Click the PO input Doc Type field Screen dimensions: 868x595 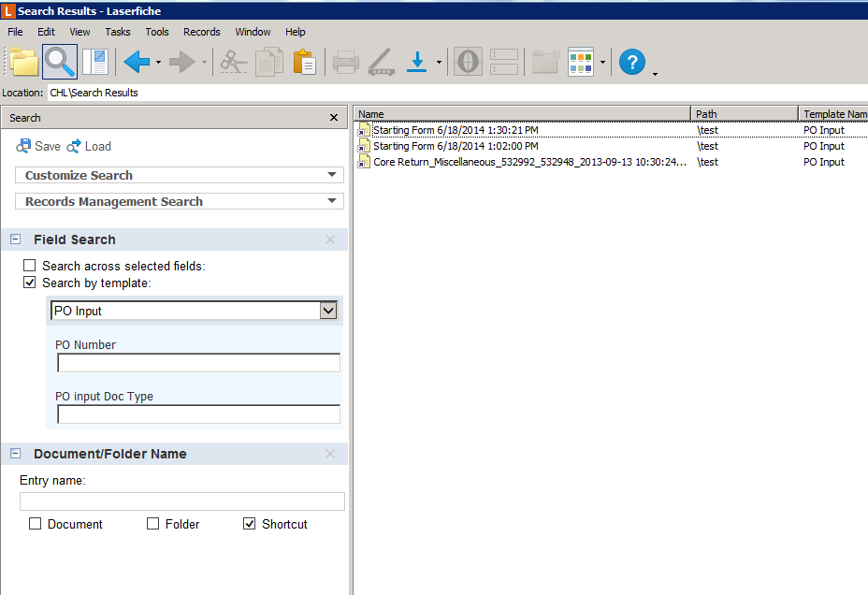[x=198, y=414]
